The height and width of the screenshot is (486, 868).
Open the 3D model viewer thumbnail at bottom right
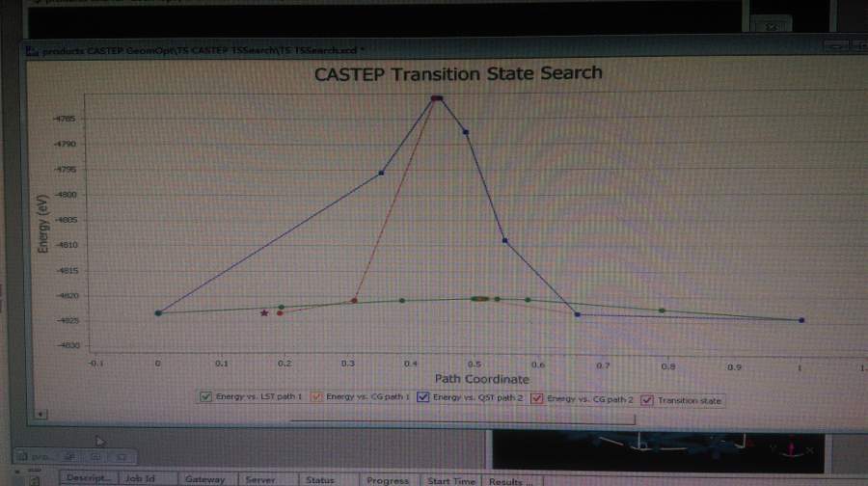[658, 451]
